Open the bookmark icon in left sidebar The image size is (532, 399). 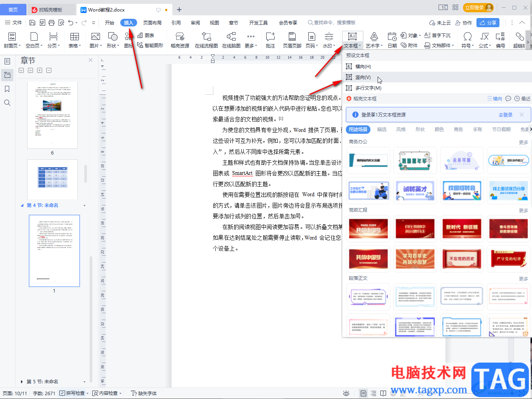[x=7, y=89]
